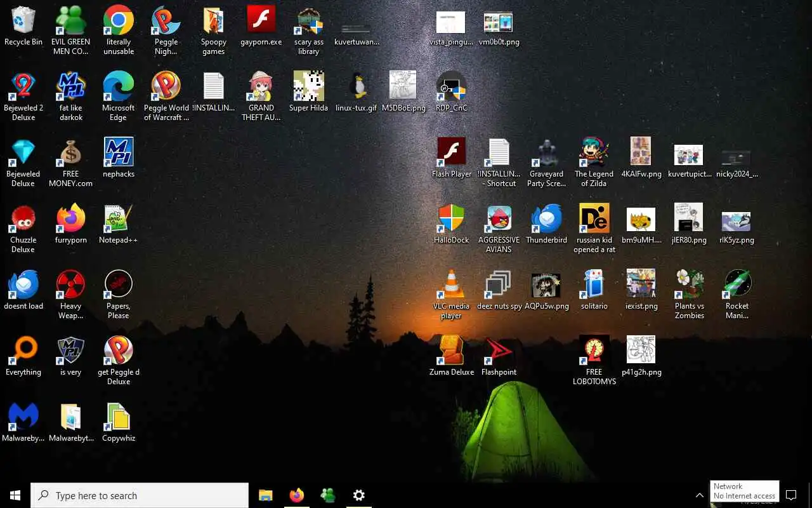This screenshot has width=812, height=508.
Task: Open File Explorer from the taskbar
Action: click(266, 495)
